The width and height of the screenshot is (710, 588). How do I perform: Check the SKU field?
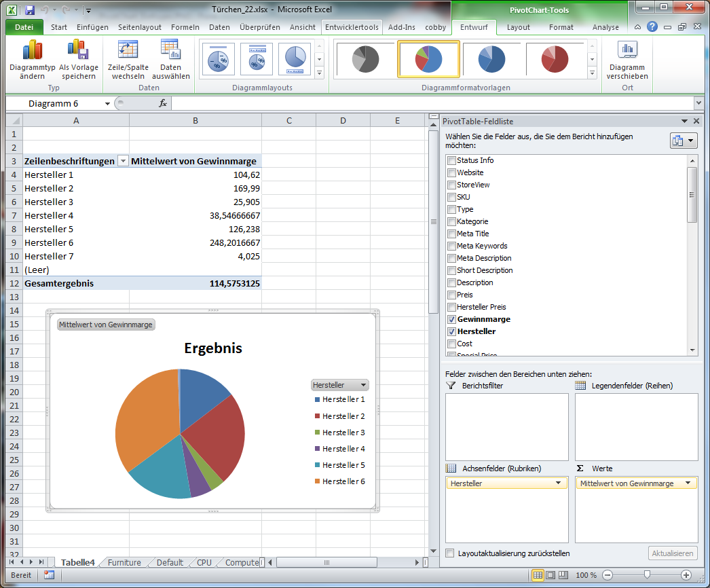point(451,197)
